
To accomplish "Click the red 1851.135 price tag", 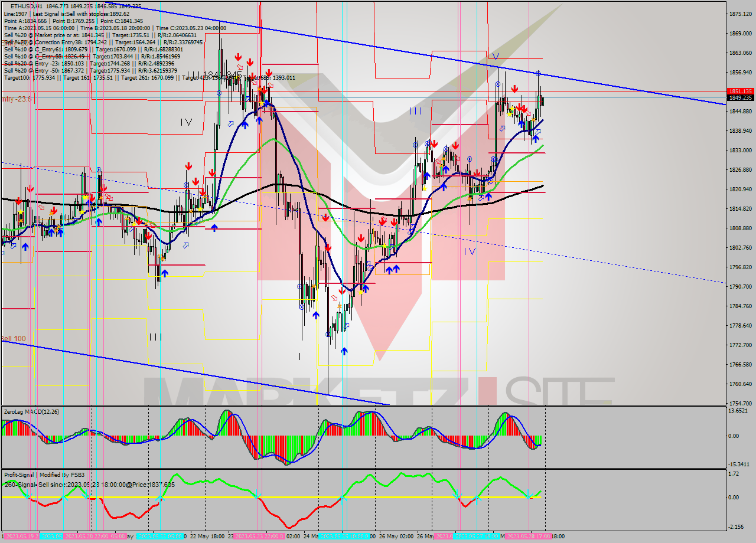I will click(x=741, y=91).
